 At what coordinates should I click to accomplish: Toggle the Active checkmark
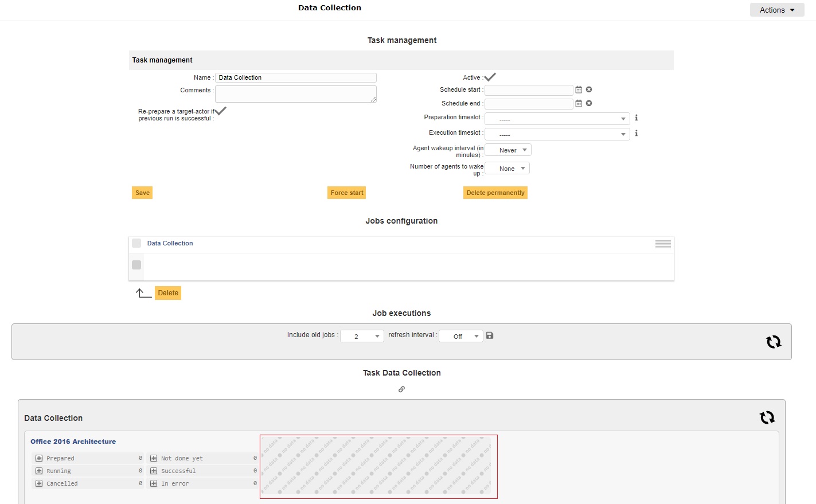pyautogui.click(x=490, y=76)
